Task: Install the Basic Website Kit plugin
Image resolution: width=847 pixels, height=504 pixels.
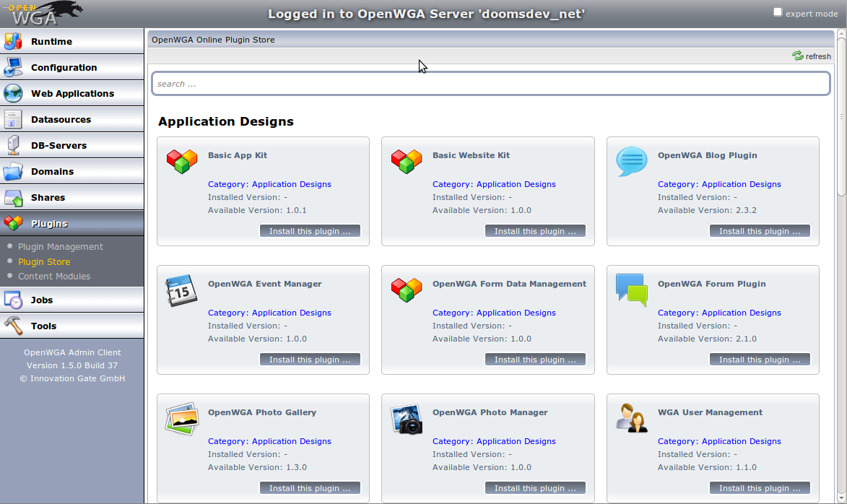Action: (x=535, y=230)
